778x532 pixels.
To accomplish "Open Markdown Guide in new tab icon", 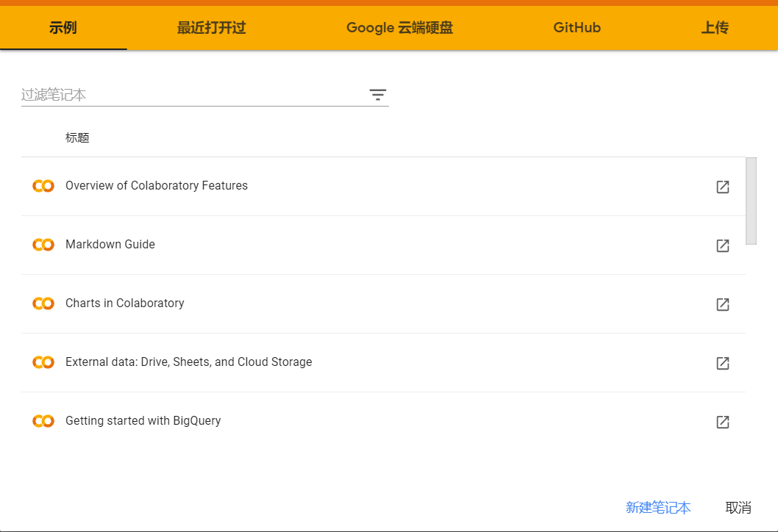I will tap(723, 245).
